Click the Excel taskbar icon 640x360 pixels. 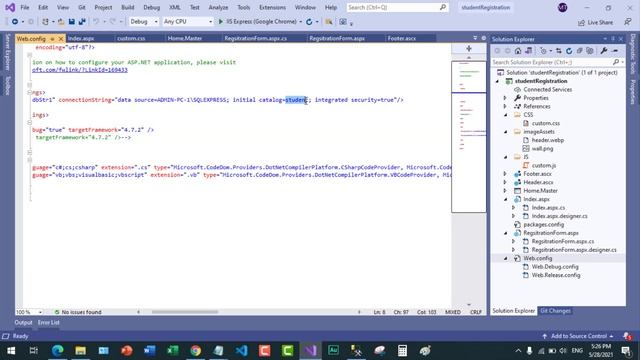[x=173, y=351]
